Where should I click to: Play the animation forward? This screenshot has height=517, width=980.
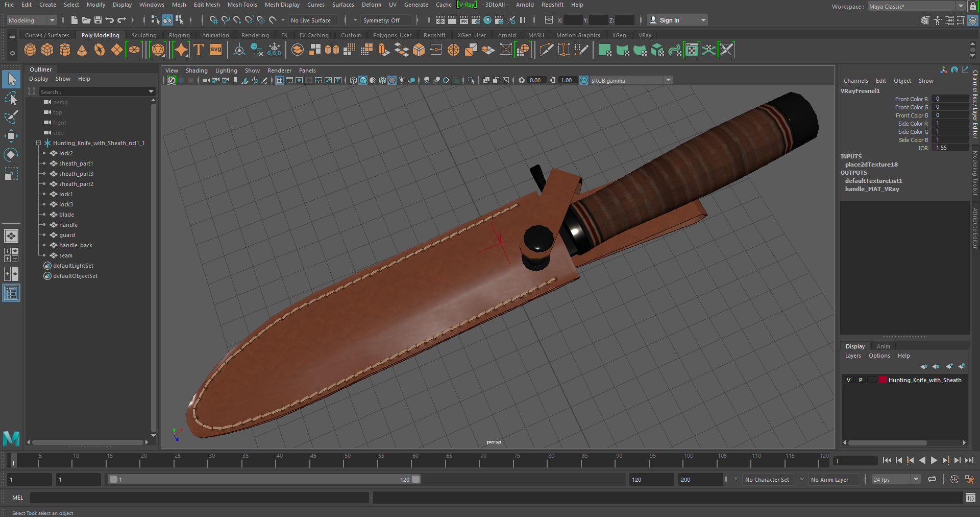(x=934, y=460)
